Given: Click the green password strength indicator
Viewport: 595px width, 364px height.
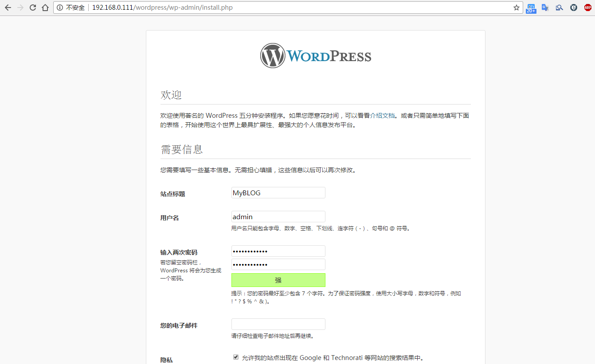Looking at the screenshot, I should click(278, 280).
